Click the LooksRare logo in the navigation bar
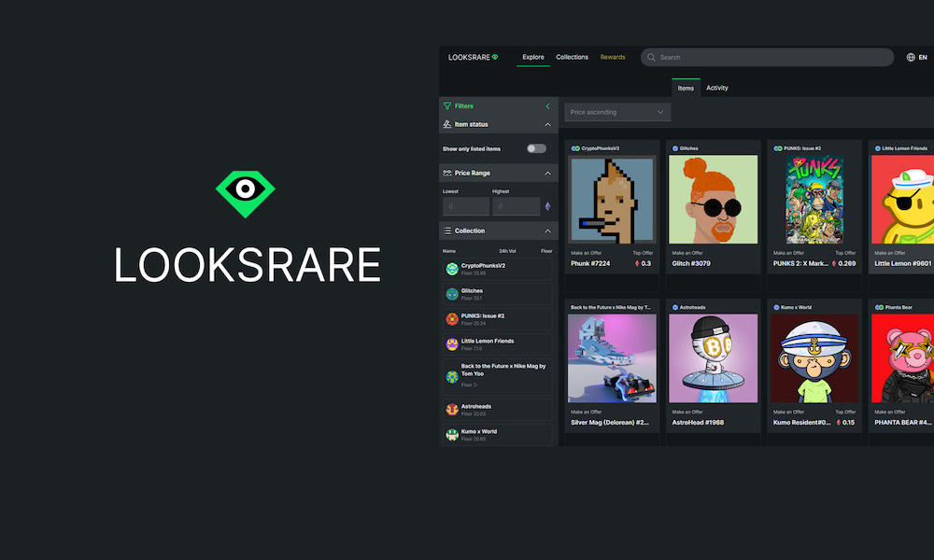 pos(473,57)
